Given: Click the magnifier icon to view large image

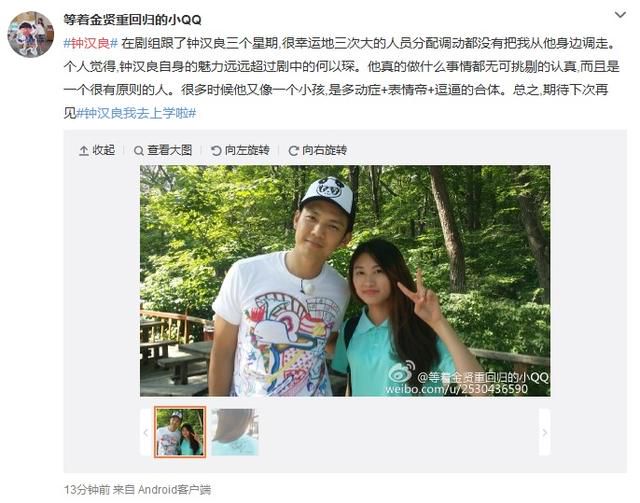Looking at the screenshot, I should pyautogui.click(x=138, y=151).
